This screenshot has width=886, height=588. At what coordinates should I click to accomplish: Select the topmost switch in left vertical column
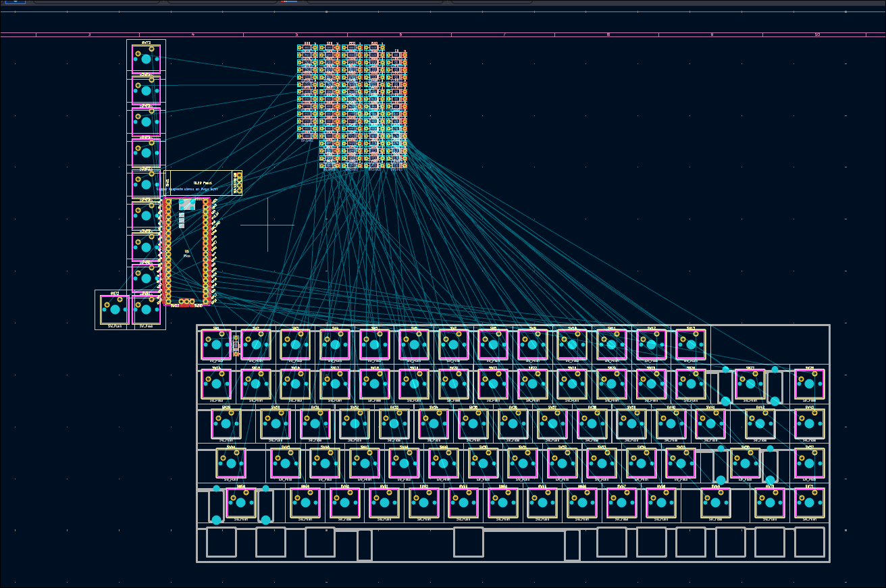[x=146, y=59]
